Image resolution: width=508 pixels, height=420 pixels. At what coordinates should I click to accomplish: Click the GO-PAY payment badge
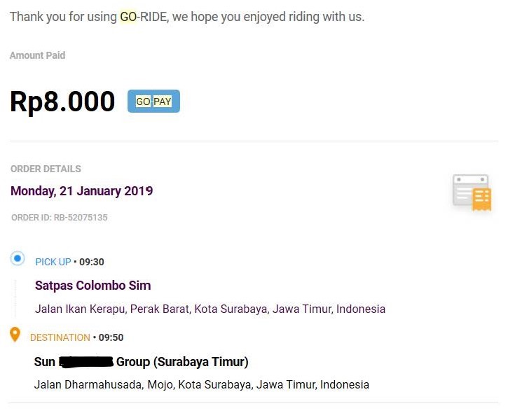click(153, 101)
